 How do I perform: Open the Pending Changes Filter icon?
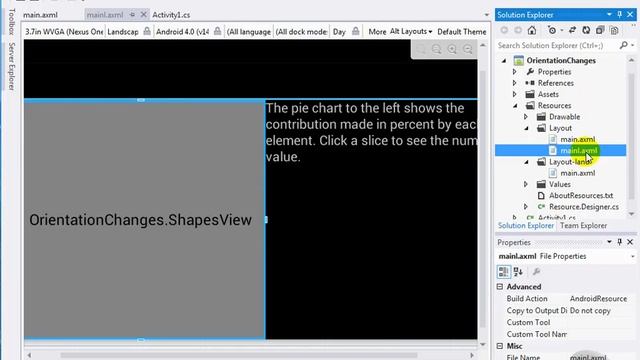tap(552, 30)
